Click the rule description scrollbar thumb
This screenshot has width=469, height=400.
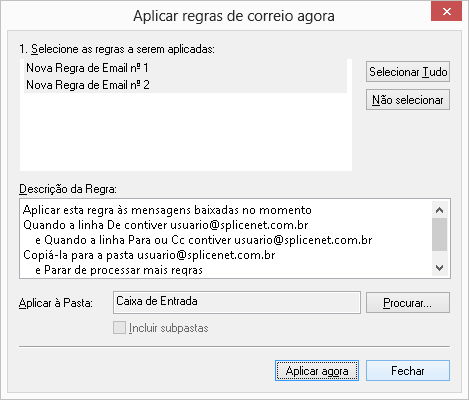click(x=439, y=235)
